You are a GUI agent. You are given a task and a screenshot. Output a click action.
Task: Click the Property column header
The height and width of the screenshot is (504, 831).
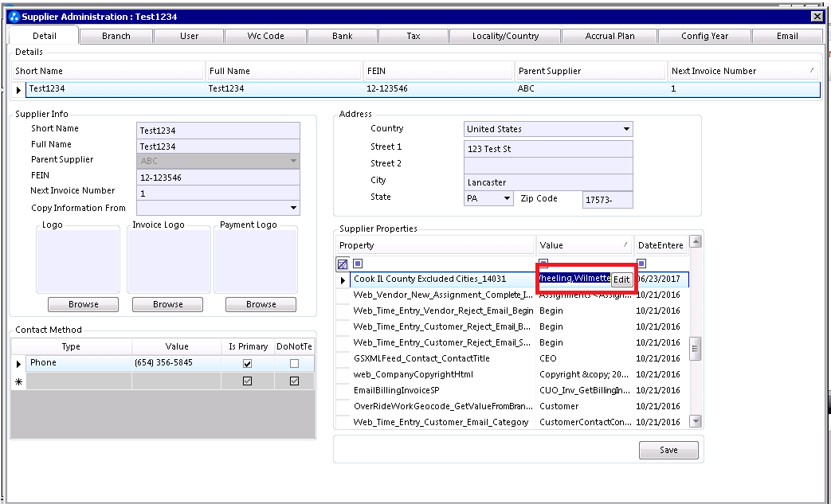coord(435,245)
